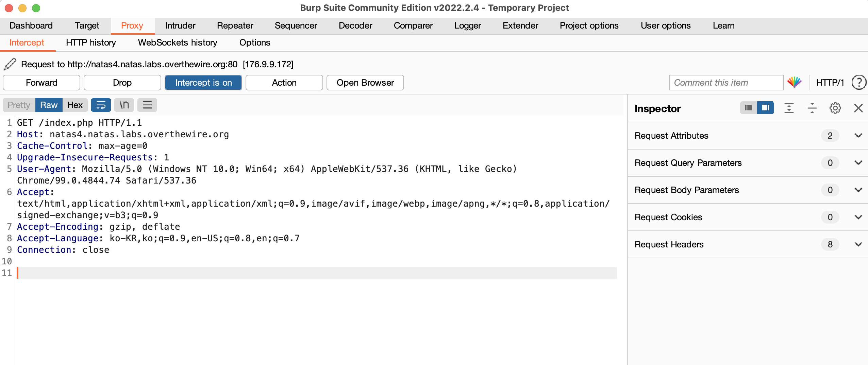Click the Accept-Encoding header line

99,227
